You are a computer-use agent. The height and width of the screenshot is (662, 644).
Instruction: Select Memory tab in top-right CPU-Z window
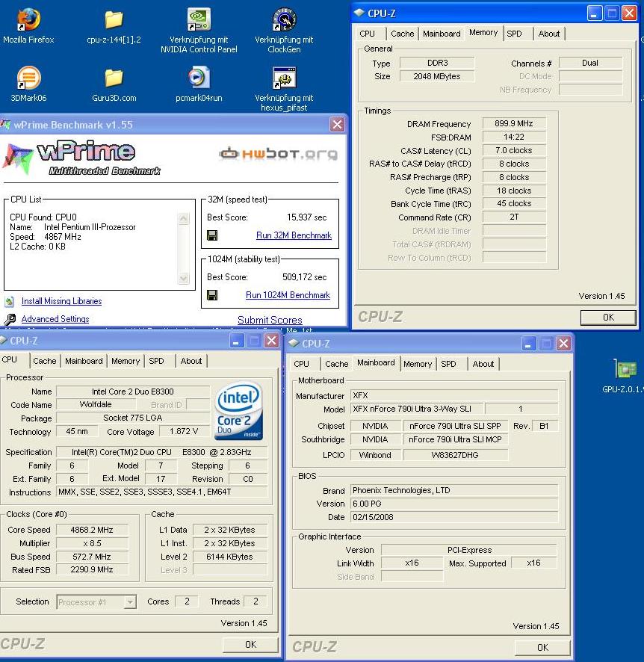point(483,33)
